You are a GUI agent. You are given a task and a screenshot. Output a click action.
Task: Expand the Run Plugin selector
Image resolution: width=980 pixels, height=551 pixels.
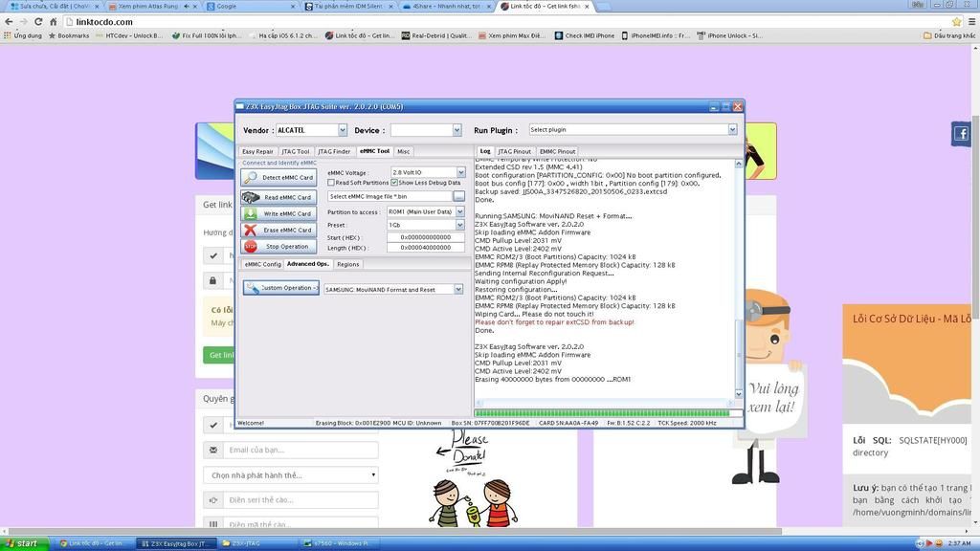pos(732,129)
